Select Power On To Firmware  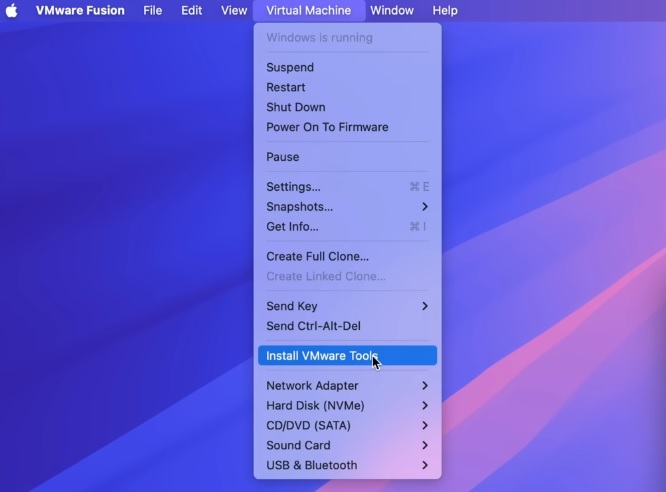(x=327, y=127)
